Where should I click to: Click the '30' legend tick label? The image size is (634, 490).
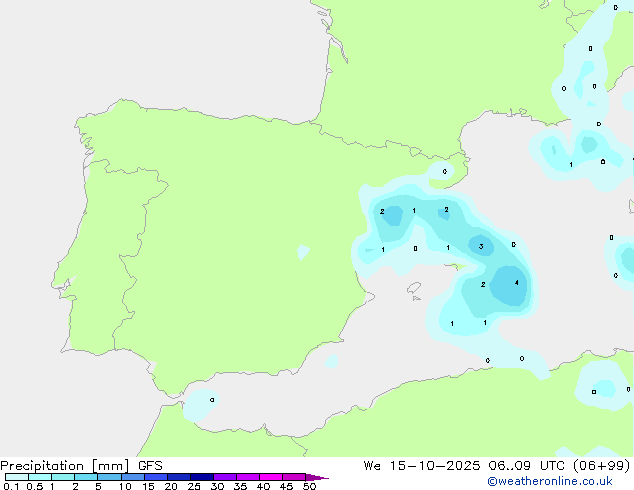pyautogui.click(x=218, y=486)
